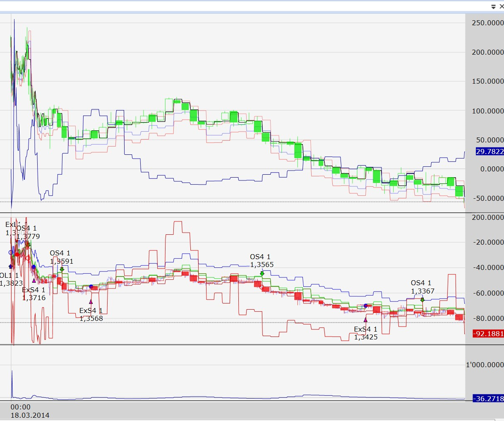Image resolution: width=504 pixels, height=421 pixels.
Task: Select the blue 29.7822 value label
Action: 490,152
